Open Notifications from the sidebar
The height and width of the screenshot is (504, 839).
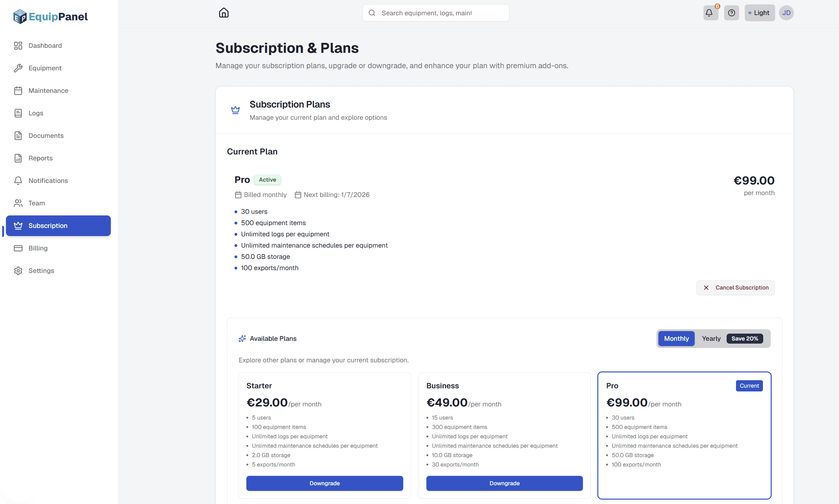[x=48, y=180]
